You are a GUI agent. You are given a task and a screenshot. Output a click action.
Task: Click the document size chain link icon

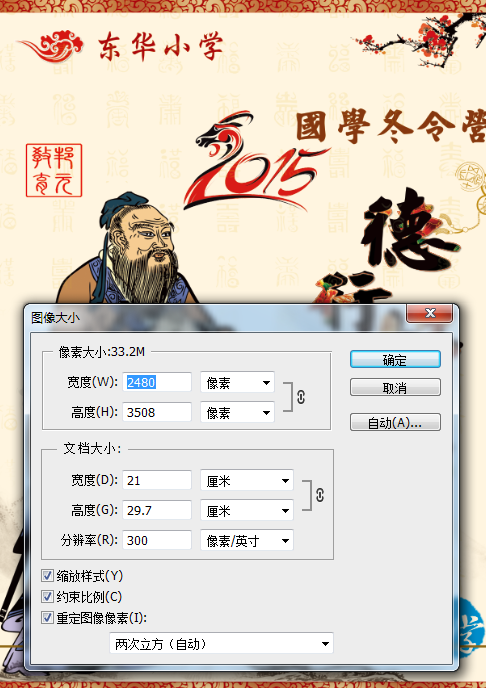[x=320, y=495]
